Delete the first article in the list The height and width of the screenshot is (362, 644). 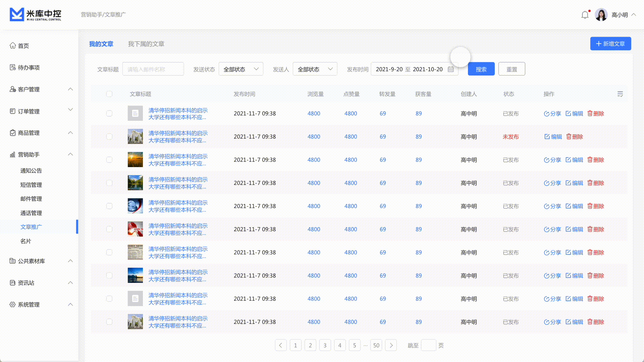pos(596,114)
